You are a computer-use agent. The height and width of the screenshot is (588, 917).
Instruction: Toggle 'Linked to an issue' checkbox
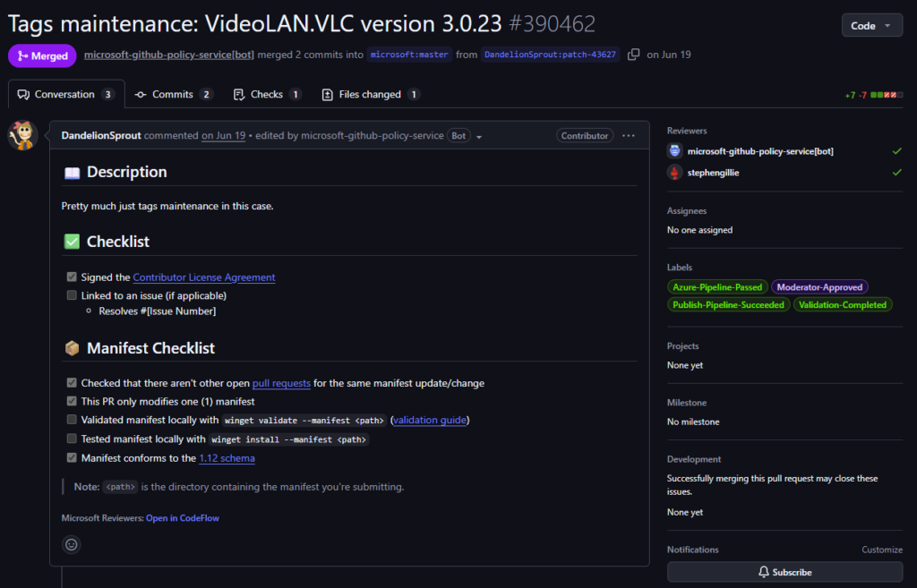[72, 295]
